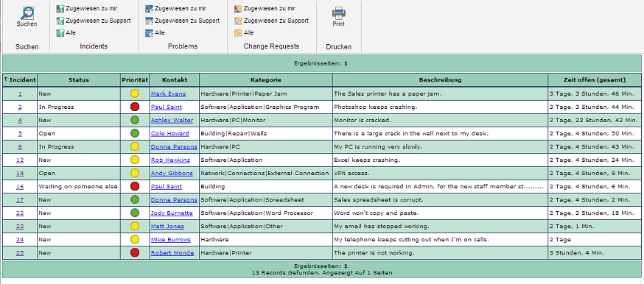The image size is (644, 284).
Task: Open incident number 14 link
Action: [20, 174]
